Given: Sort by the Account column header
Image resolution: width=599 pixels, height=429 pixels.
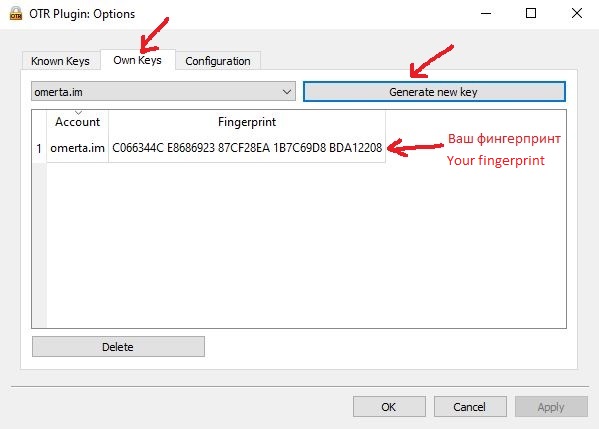Looking at the screenshot, I should [78, 122].
